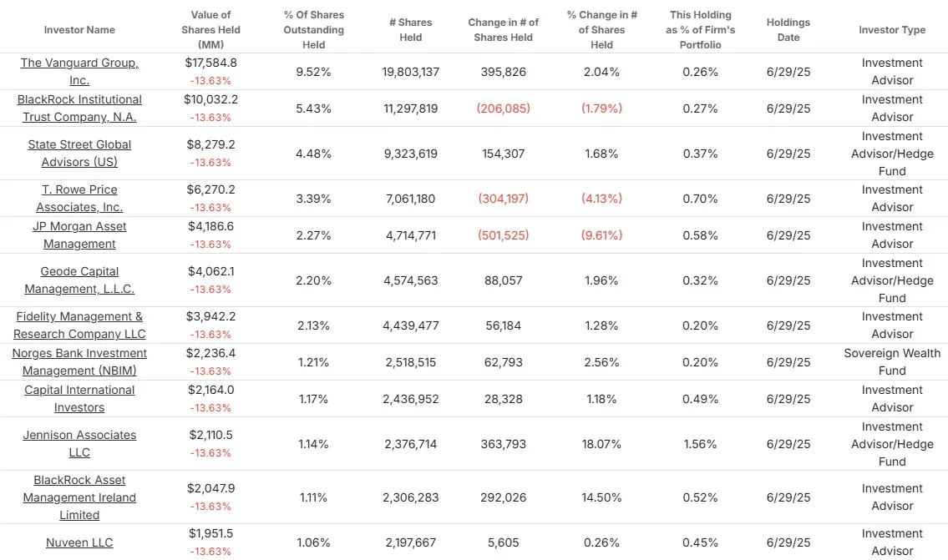This screenshot has width=948, height=560.
Task: Open The Vanguard Group, Inc. investor link
Action: [x=79, y=71]
